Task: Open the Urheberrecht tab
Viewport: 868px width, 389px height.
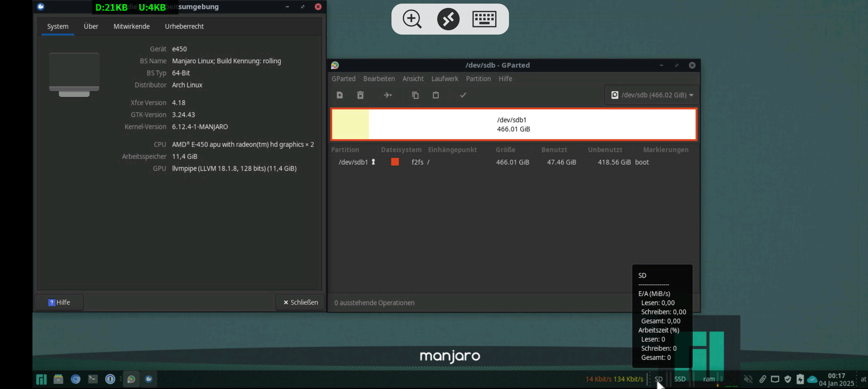Action: click(184, 26)
